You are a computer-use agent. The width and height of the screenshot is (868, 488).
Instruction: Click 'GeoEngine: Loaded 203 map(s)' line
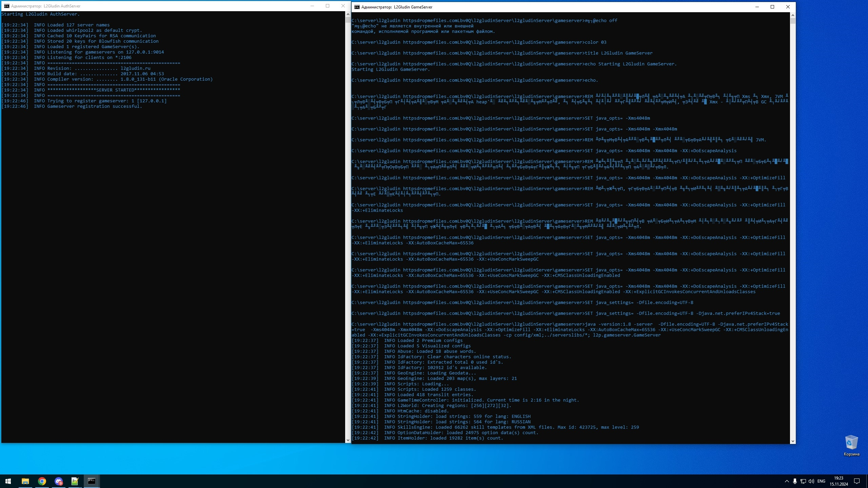pos(434,379)
